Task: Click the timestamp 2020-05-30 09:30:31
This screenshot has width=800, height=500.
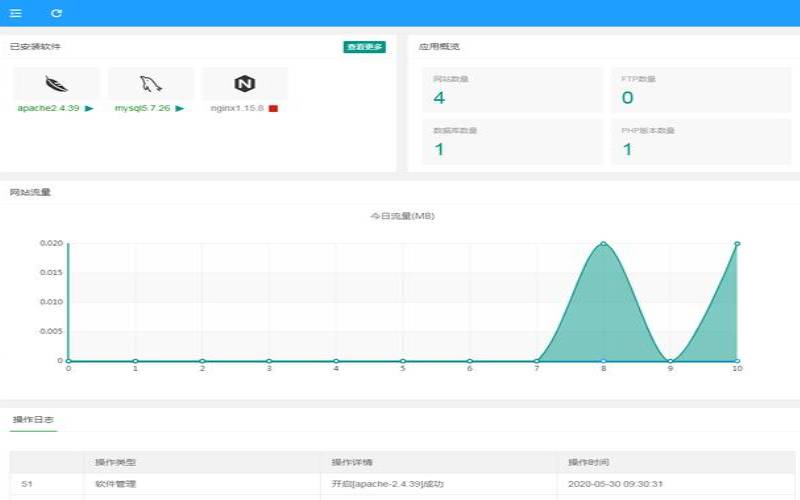Action: (615, 484)
